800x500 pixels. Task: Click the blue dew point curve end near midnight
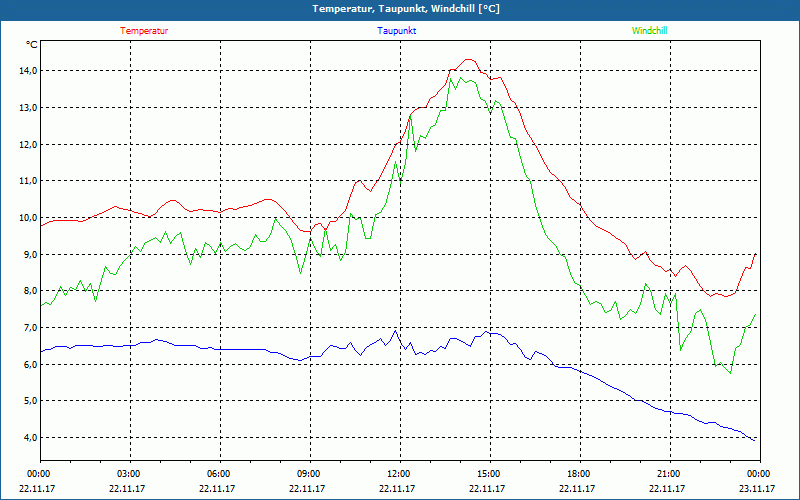click(754, 440)
